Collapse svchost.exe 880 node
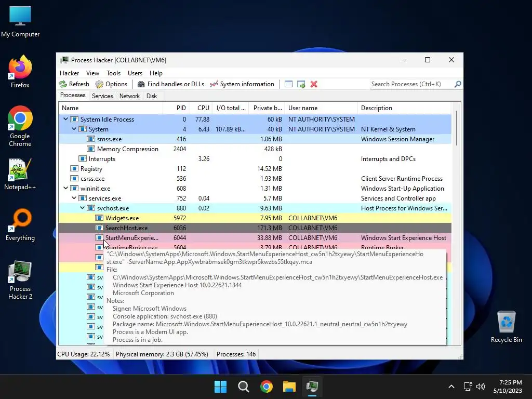This screenshot has width=532, height=399. [83, 208]
